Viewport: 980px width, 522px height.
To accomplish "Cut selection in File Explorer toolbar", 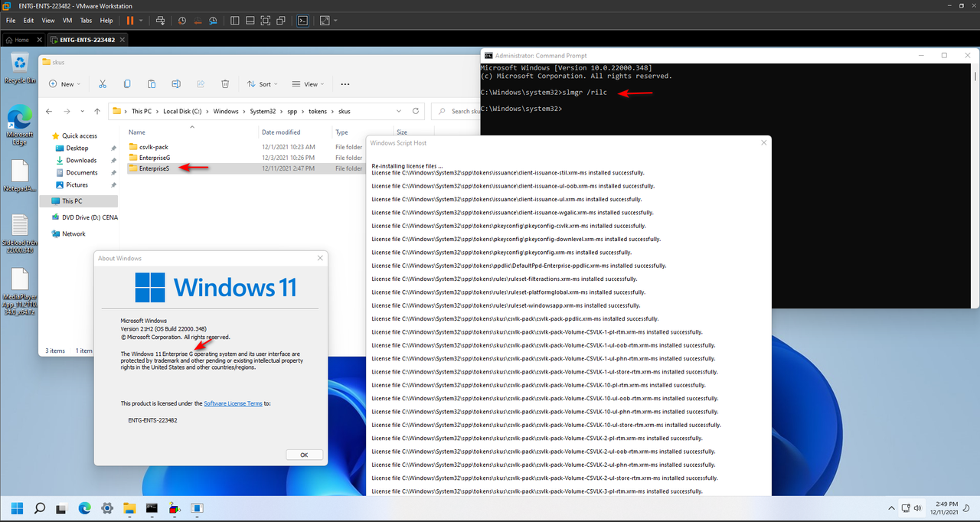I will click(103, 84).
